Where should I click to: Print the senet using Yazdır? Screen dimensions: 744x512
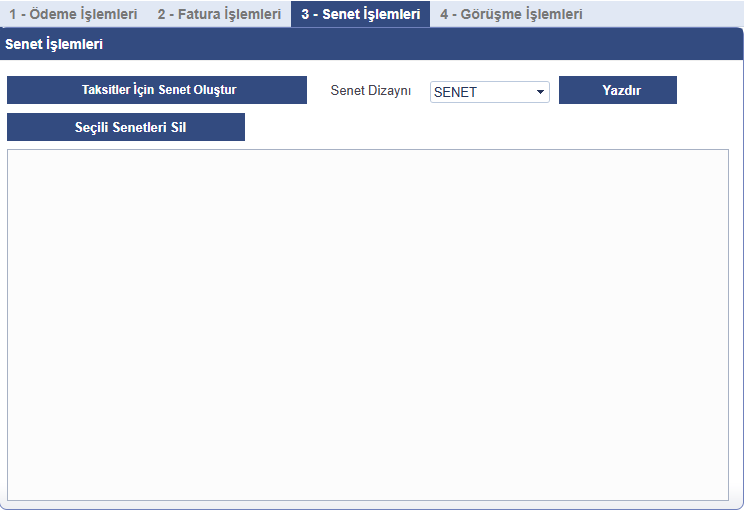pyautogui.click(x=618, y=90)
